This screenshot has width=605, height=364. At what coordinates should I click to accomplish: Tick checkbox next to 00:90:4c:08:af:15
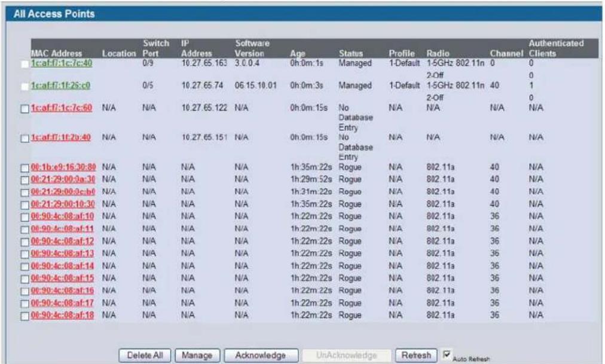25,279
